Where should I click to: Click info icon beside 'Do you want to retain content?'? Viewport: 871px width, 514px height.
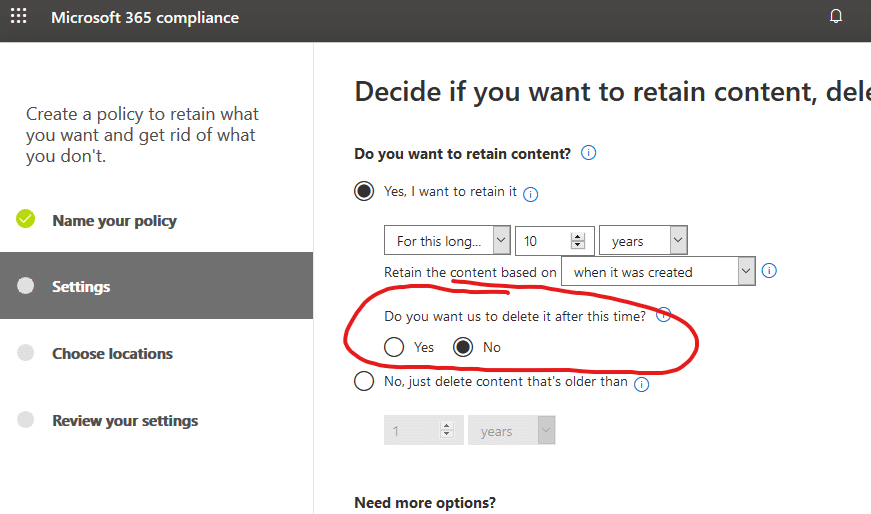[588, 153]
